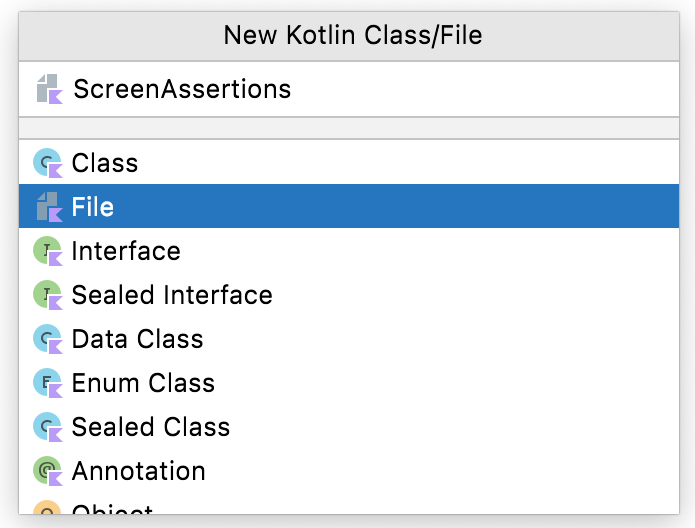695x528 pixels.
Task: Select Class from the type list
Action: 105,163
